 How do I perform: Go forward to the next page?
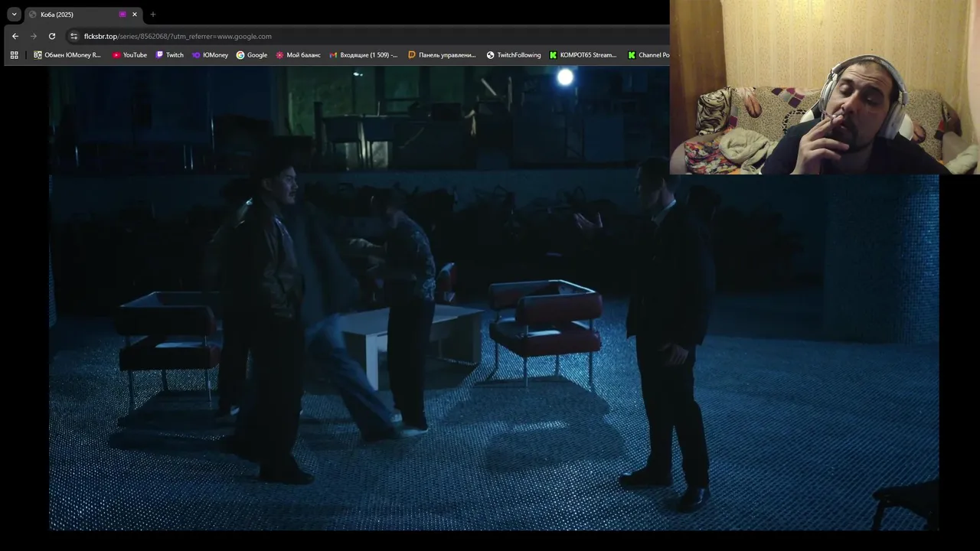click(33, 36)
